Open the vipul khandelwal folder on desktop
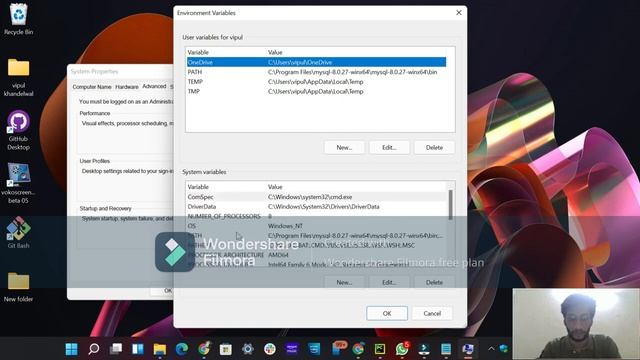640x360 pixels. 18,77
